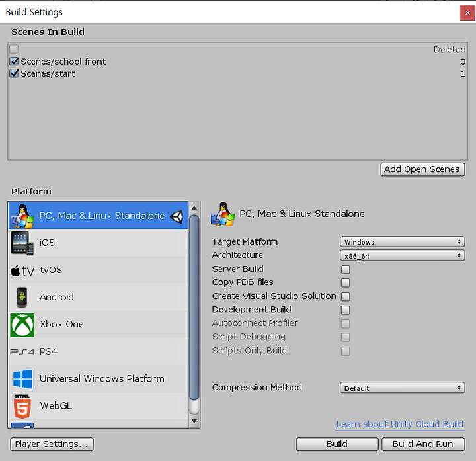Uncheck the Scenes/start scene

[x=14, y=73]
